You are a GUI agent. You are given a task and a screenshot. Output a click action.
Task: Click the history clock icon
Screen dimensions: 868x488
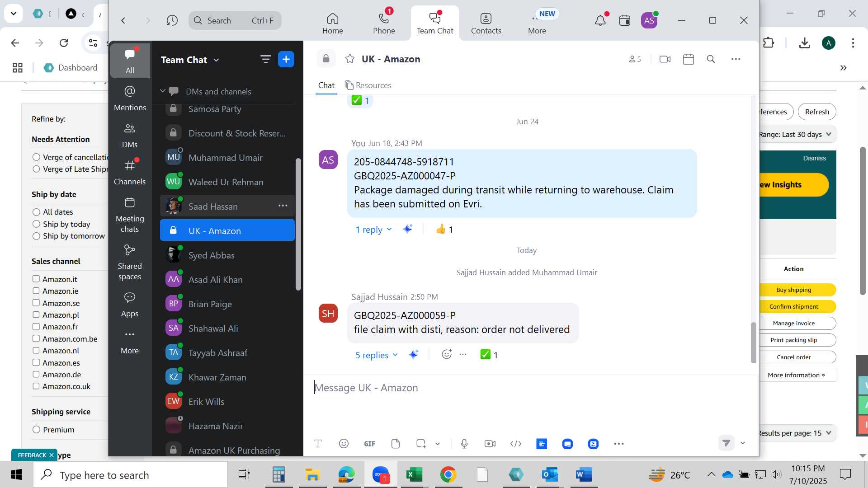tap(172, 20)
